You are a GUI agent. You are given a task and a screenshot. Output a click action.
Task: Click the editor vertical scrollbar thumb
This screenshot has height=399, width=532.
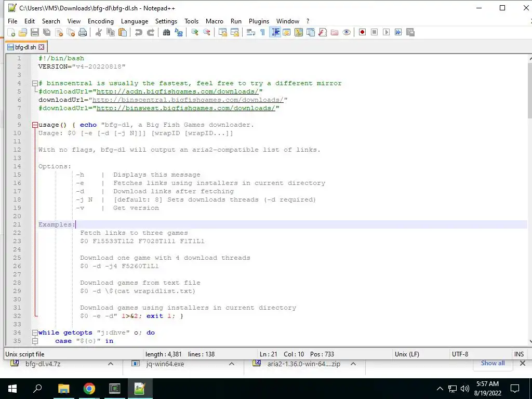(x=529, y=90)
